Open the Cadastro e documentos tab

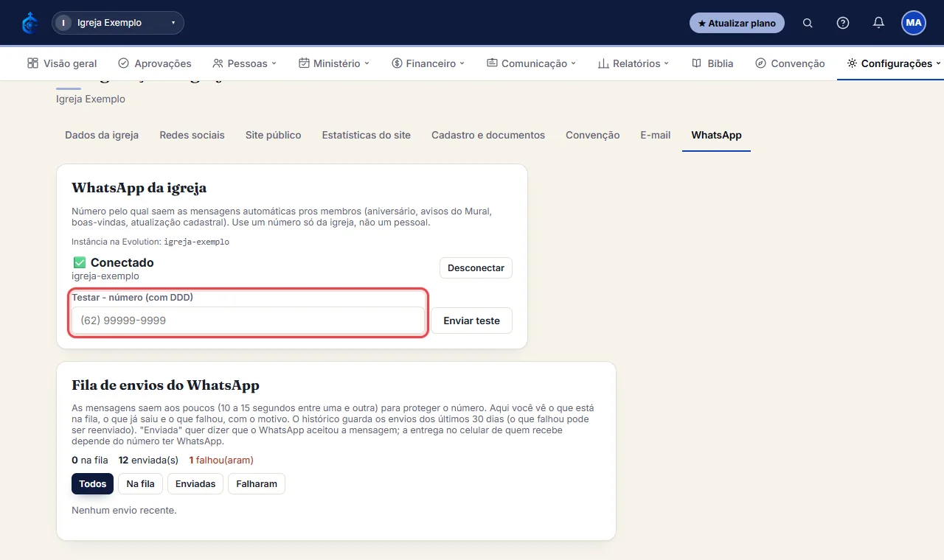(488, 135)
